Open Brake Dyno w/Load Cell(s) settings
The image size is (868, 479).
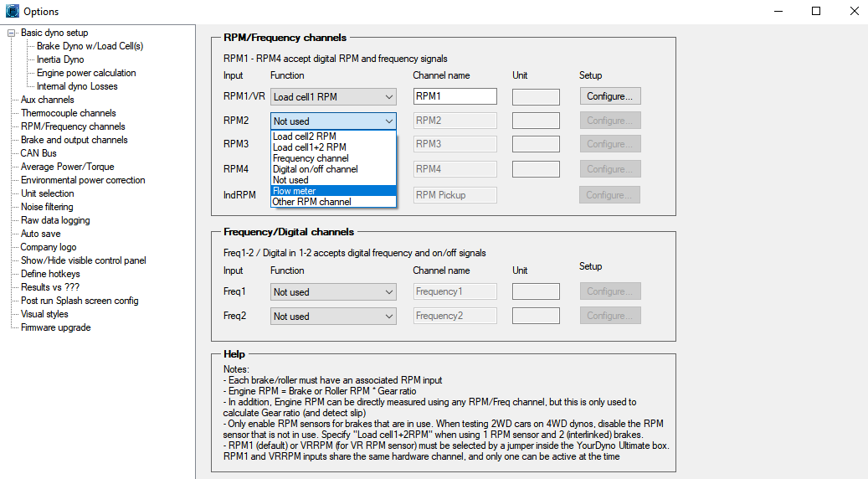(x=90, y=46)
